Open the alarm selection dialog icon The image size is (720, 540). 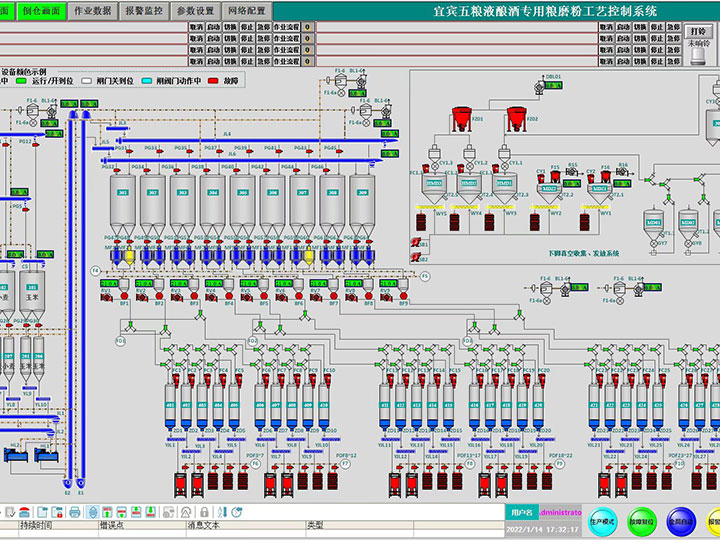(x=42, y=512)
